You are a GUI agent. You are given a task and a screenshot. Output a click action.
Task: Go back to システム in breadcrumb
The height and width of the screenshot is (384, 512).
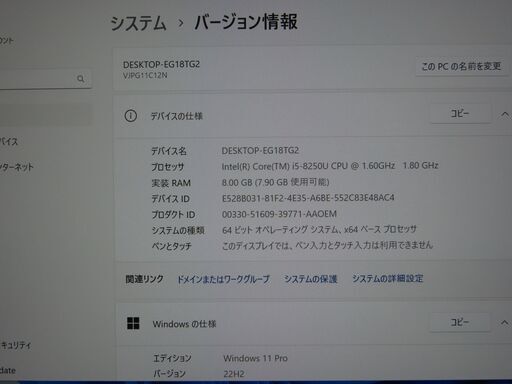click(138, 23)
